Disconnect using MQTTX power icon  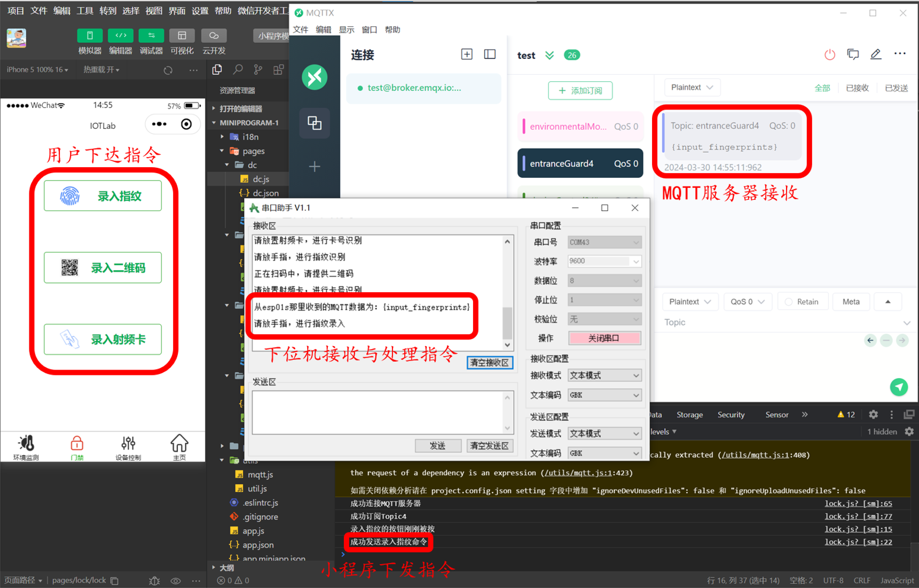pyautogui.click(x=830, y=54)
